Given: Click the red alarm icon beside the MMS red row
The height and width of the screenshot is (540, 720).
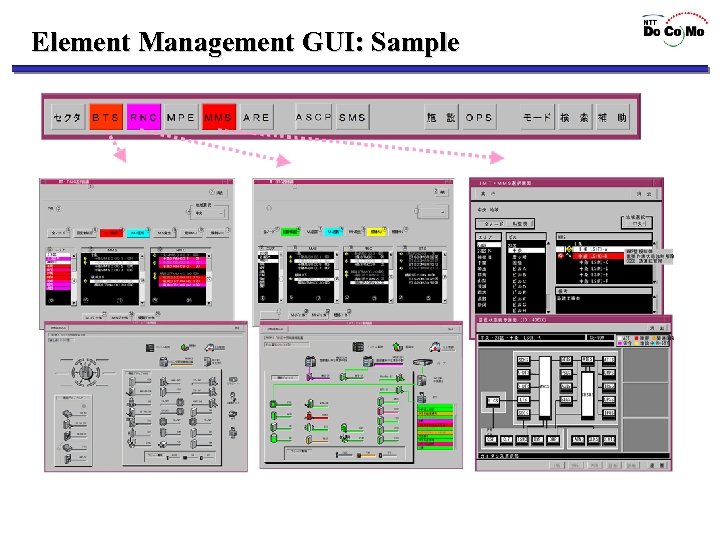Looking at the screenshot, I should click(561, 256).
